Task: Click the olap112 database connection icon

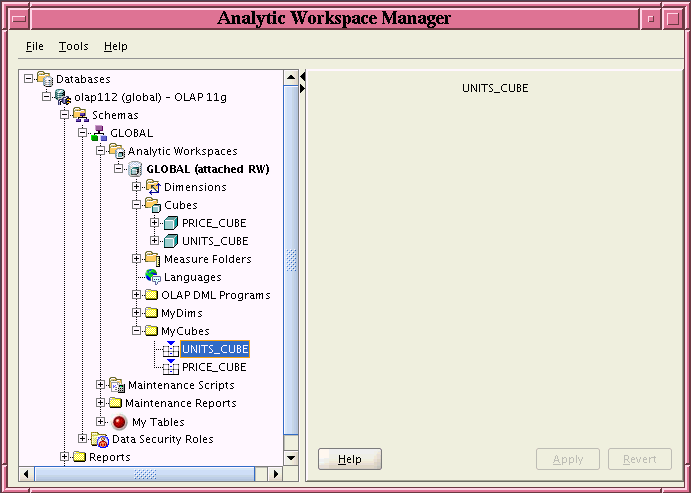Action: coord(62,97)
